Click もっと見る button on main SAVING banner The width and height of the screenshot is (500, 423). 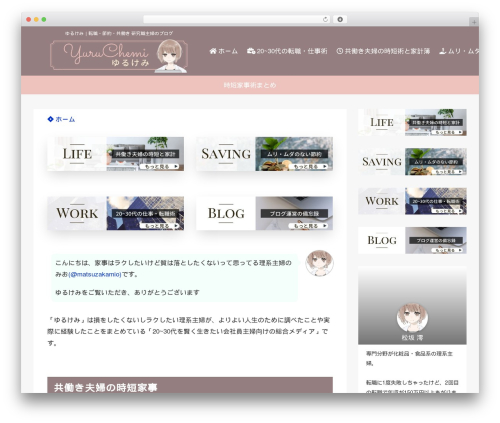point(308,166)
